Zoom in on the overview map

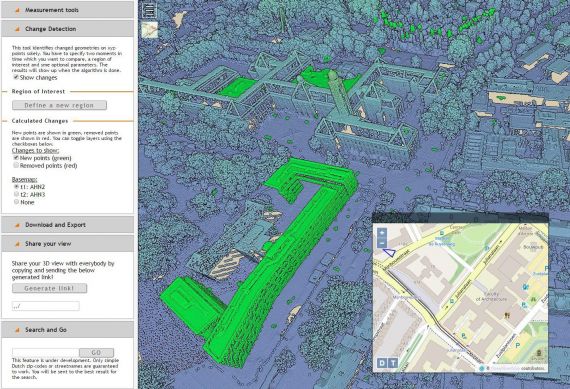pyautogui.click(x=382, y=233)
